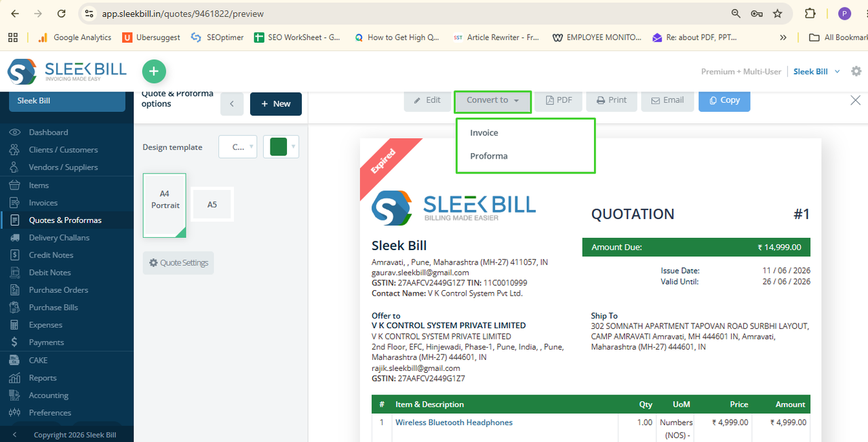This screenshot has width=868, height=442.
Task: Select the A4 Portrait page format
Action: pyautogui.click(x=165, y=205)
